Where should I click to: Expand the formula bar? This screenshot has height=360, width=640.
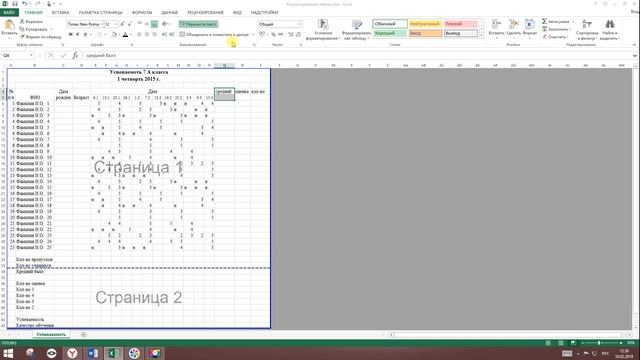[635, 55]
